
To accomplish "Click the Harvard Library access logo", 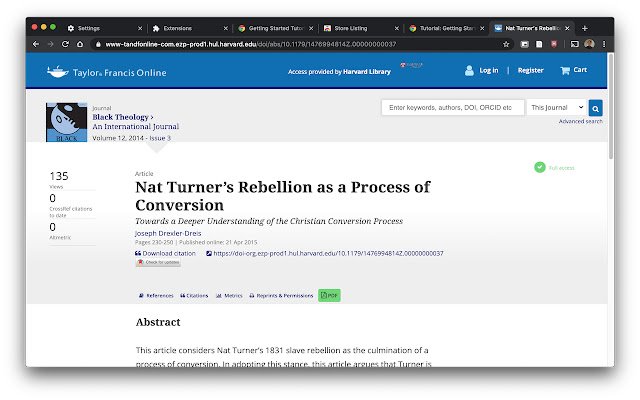I will 411,65.
